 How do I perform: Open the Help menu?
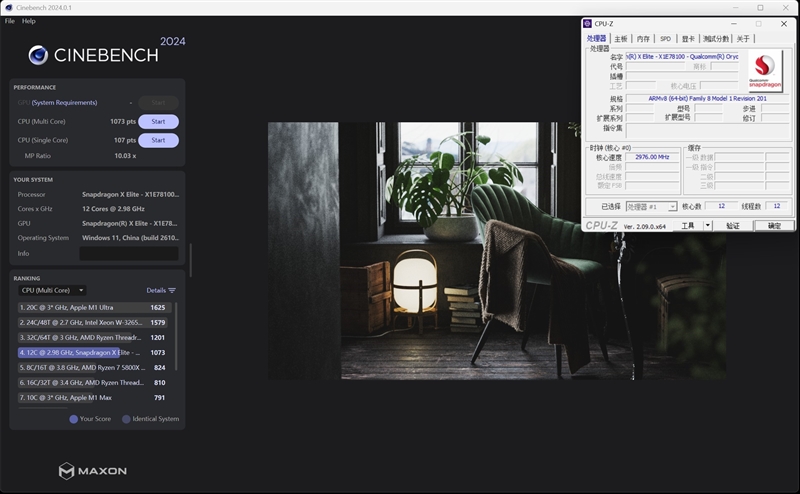coord(29,21)
